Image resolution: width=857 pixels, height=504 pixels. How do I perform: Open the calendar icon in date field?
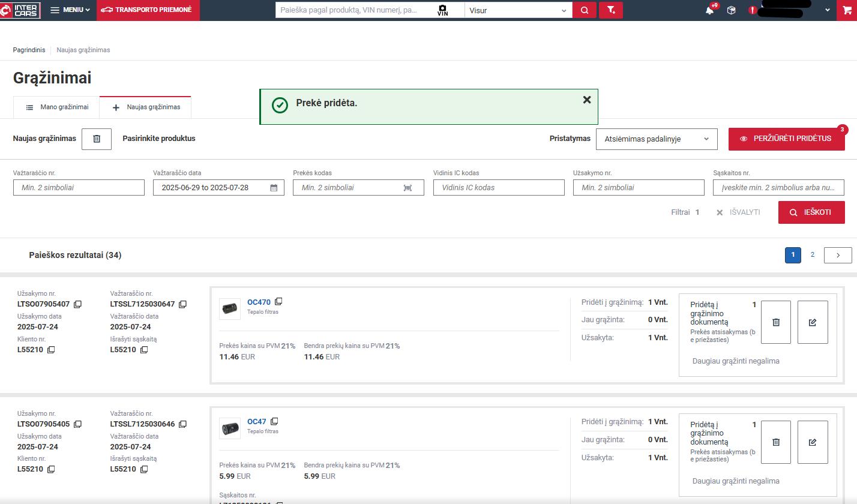[274, 188]
